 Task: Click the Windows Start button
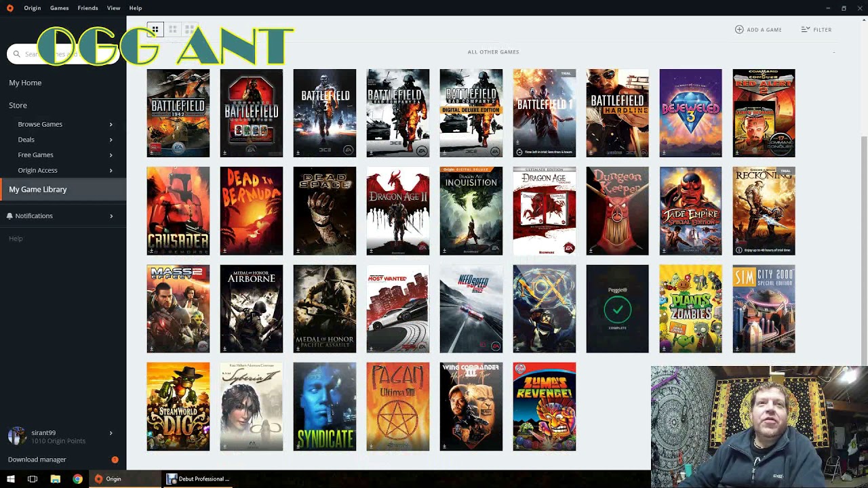pyautogui.click(x=10, y=479)
